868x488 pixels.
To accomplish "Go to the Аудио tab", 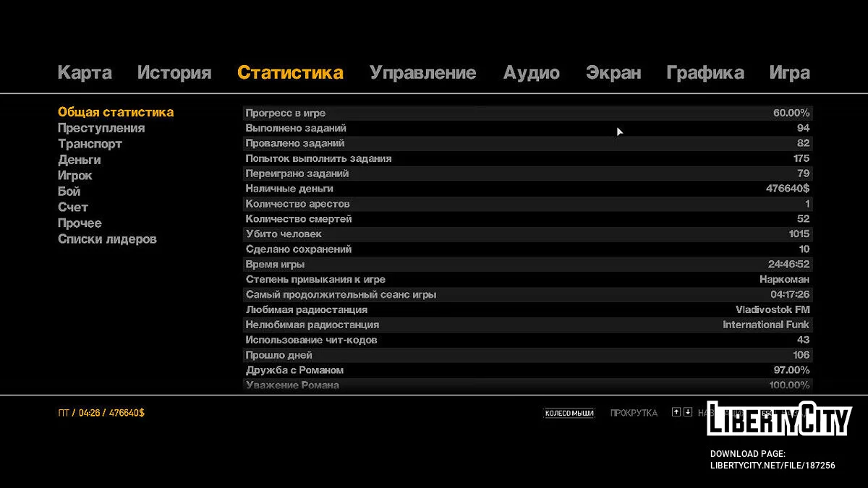I will [x=532, y=73].
